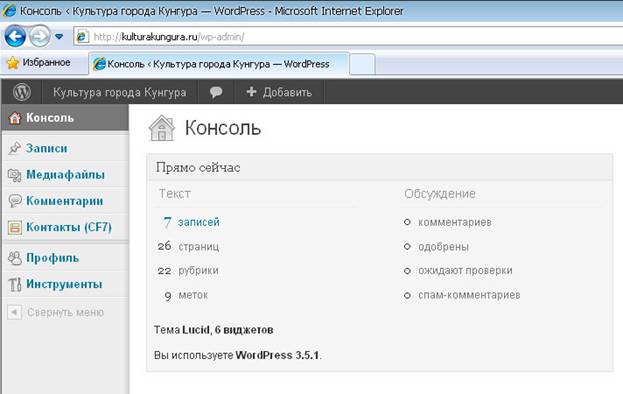
Task: Click the Контакты (CF7) form icon
Action: click(x=15, y=227)
